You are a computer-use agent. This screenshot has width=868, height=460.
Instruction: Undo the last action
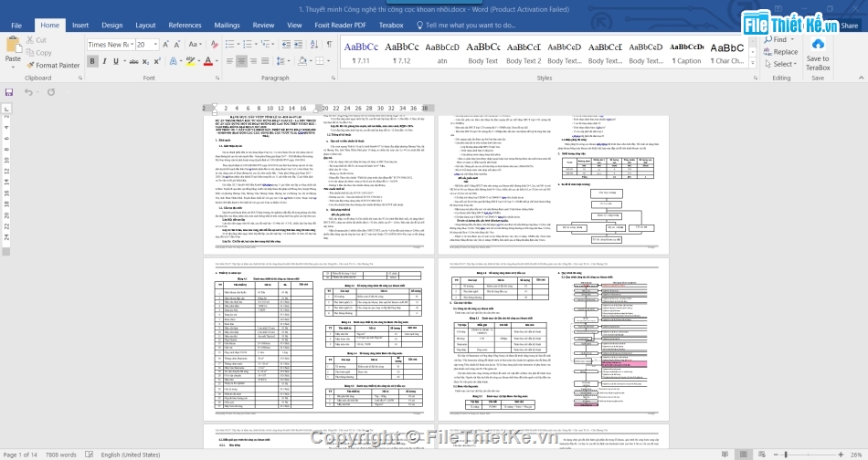coord(28,92)
